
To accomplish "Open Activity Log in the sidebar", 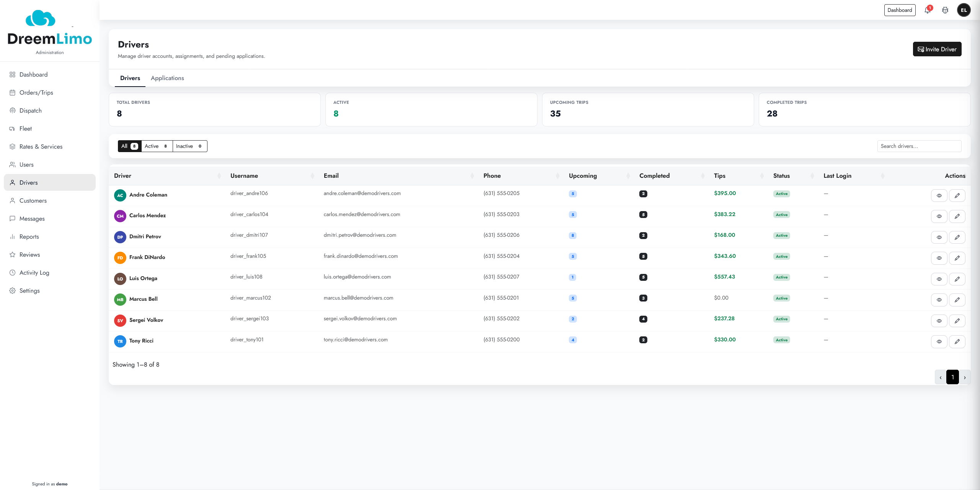I will click(50, 272).
